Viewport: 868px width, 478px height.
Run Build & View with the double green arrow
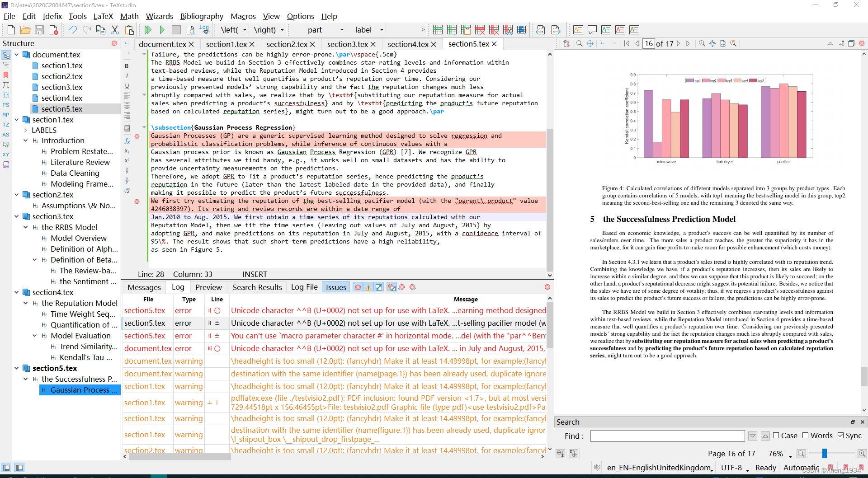148,29
